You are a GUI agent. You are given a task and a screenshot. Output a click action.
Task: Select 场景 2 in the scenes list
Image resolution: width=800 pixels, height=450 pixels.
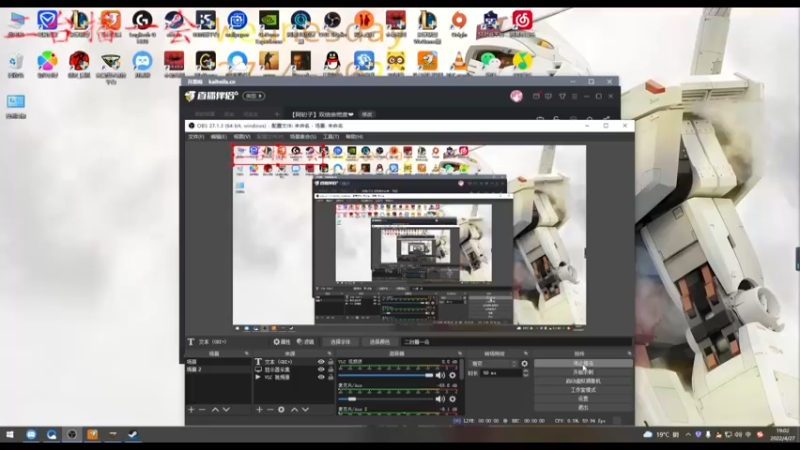[x=218, y=369]
